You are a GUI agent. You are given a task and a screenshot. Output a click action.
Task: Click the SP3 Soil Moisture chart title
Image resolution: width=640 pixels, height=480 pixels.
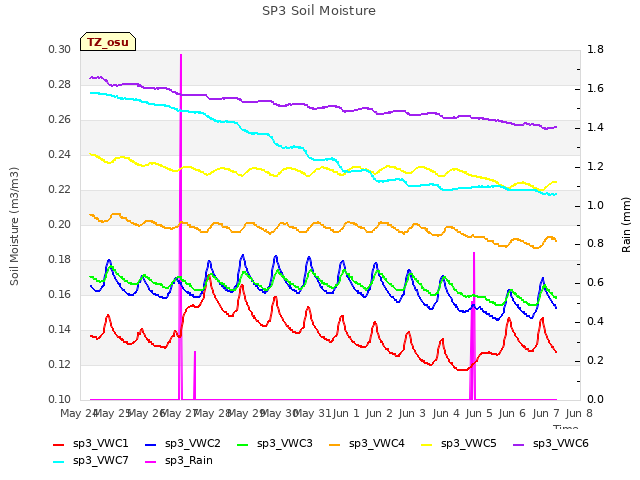319,11
